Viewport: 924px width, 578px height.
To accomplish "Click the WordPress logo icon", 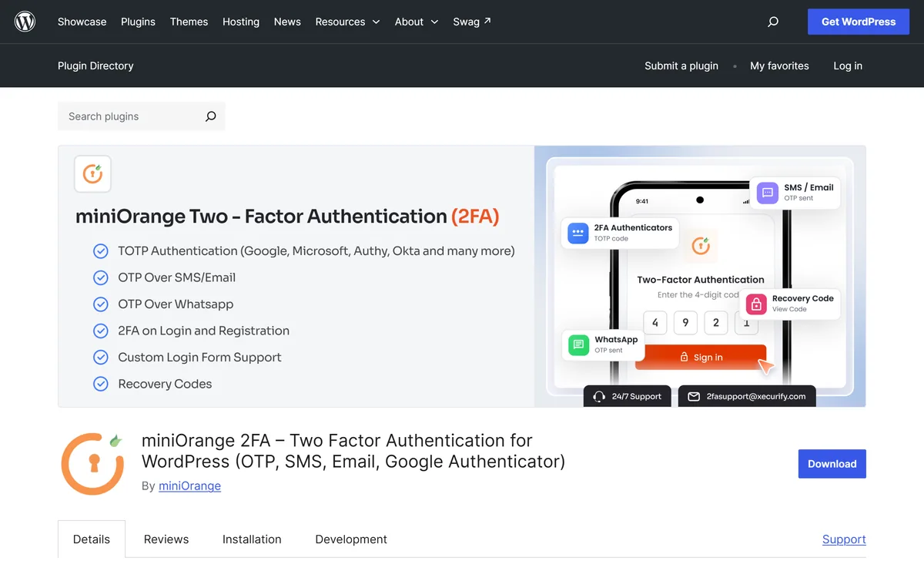I will pos(25,22).
